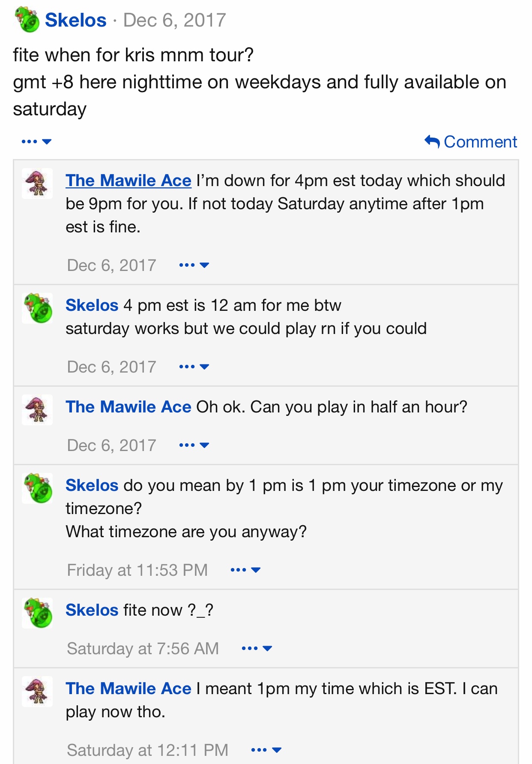Expand options beside Friday 11:53 PM
The width and height of the screenshot is (532, 764).
tap(245, 570)
